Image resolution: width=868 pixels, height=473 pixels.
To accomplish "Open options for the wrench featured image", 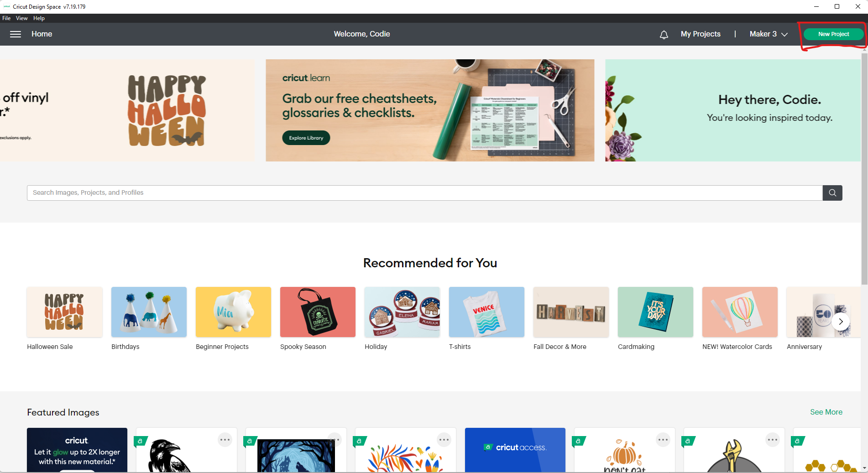I will [x=773, y=440].
